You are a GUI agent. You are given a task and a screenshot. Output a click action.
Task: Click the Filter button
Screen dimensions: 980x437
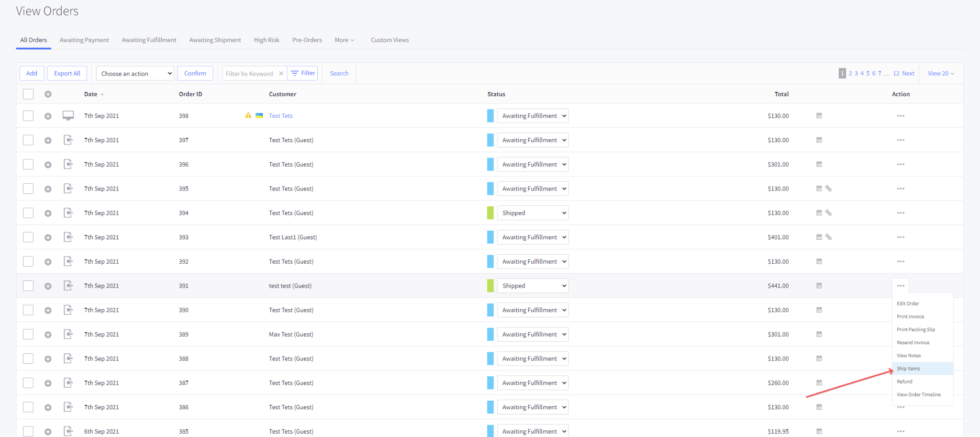(x=302, y=73)
